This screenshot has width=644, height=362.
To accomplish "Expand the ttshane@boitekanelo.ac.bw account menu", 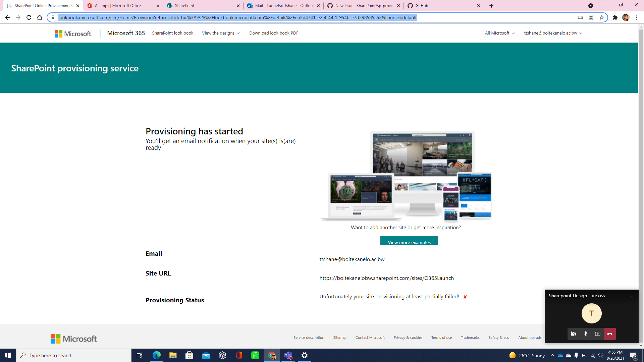I will click(552, 33).
